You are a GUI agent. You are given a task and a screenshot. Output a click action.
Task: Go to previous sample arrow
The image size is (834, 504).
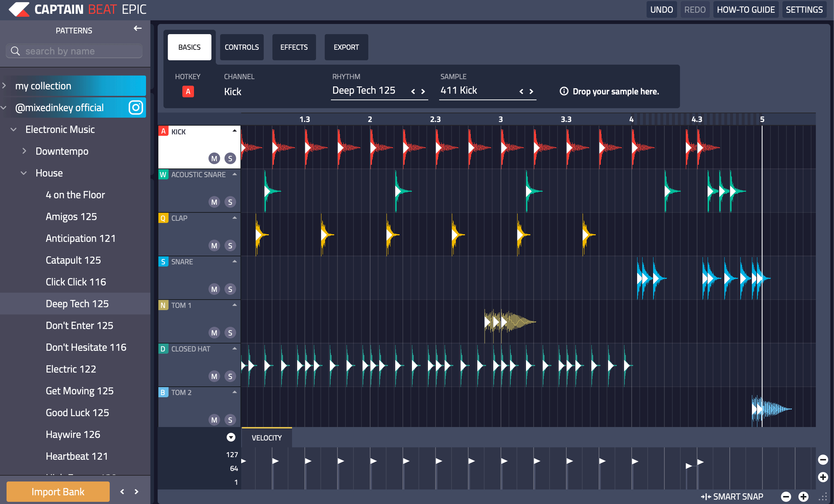click(521, 92)
